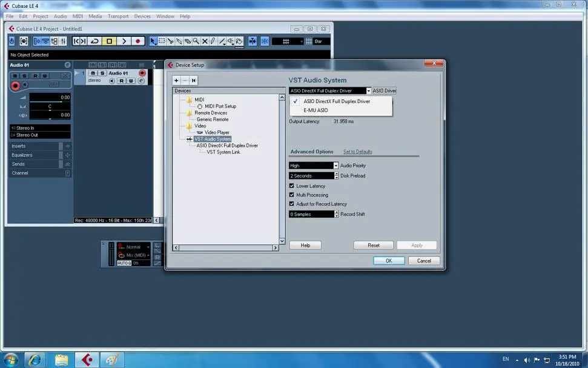This screenshot has height=368, width=588.
Task: Click the Record button in the transport toolbar
Action: click(138, 41)
